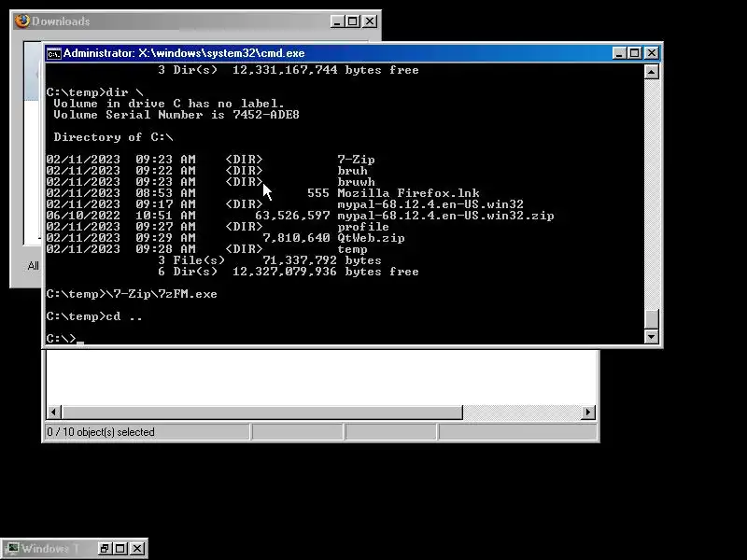Close the cmd.exe window

651,53
